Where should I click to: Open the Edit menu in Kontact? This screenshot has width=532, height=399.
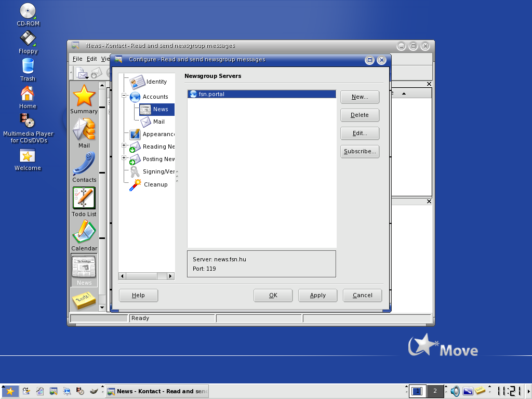point(91,59)
